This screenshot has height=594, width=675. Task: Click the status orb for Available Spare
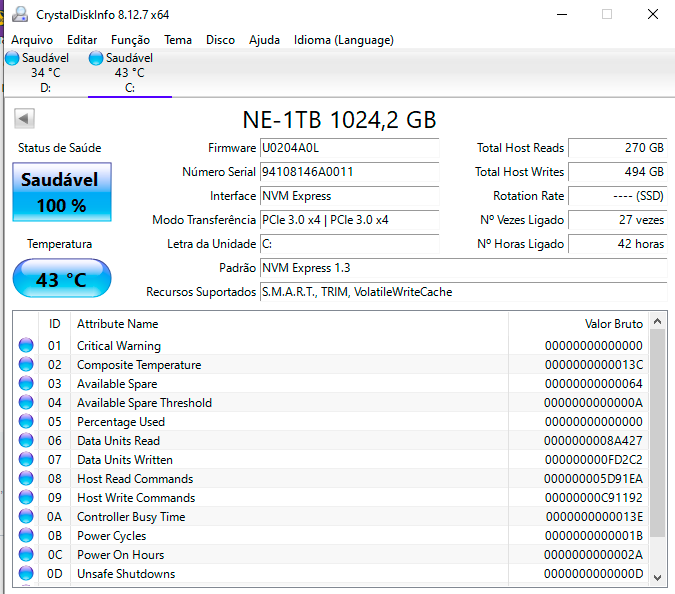point(26,383)
